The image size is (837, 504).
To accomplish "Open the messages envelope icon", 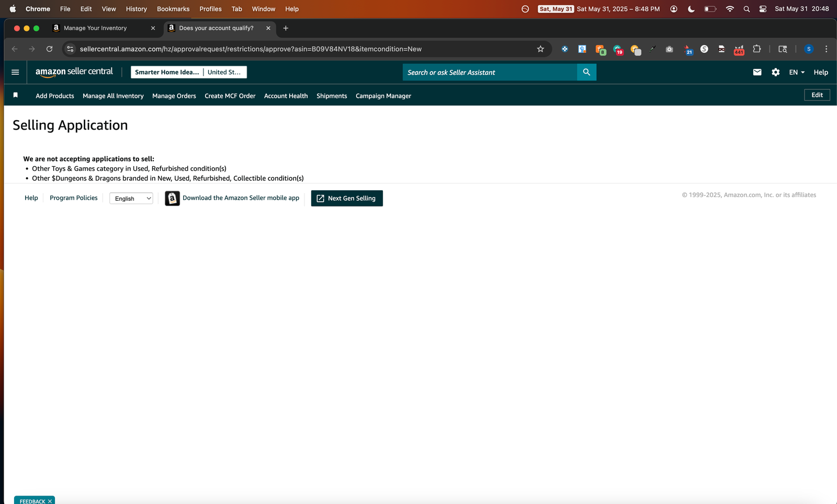I will pos(757,72).
